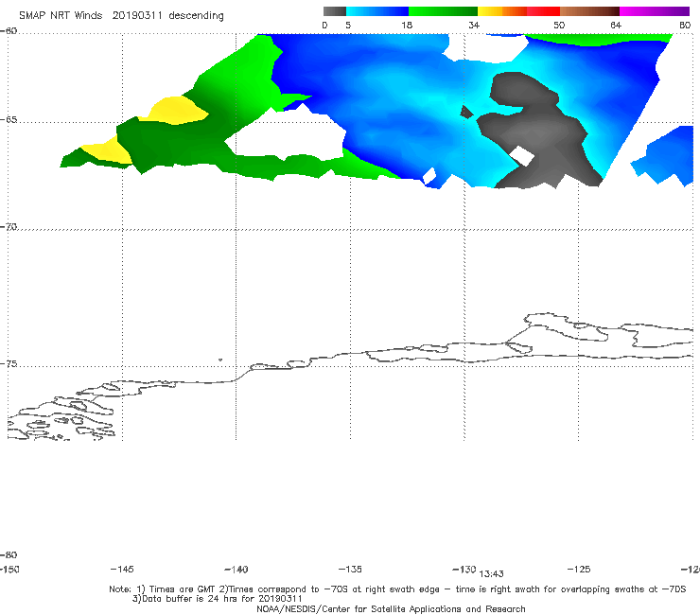Click the colorbar scale label '50'
700x615 pixels.
point(559,25)
